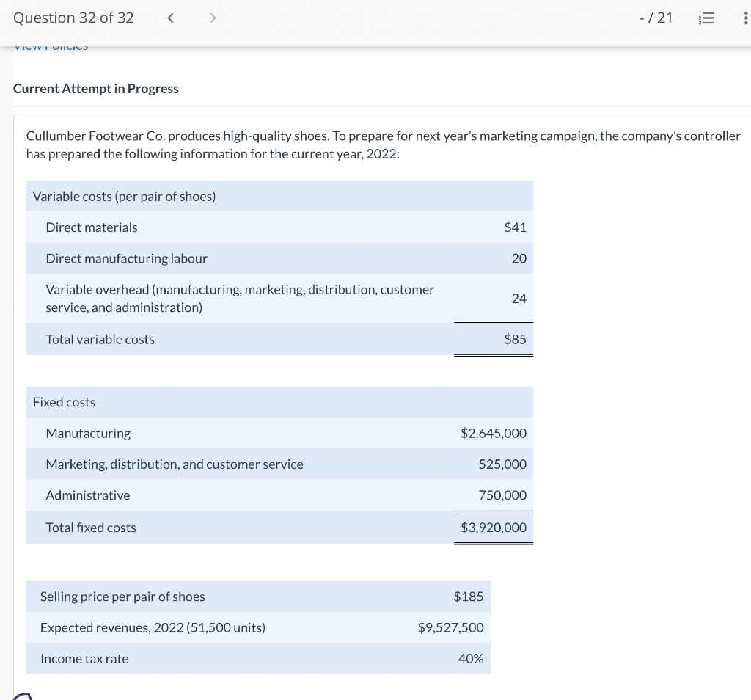Viewport: 751px width, 700px height.
Task: Click the Manufacturing $2,645,000 cell
Action: (x=493, y=433)
